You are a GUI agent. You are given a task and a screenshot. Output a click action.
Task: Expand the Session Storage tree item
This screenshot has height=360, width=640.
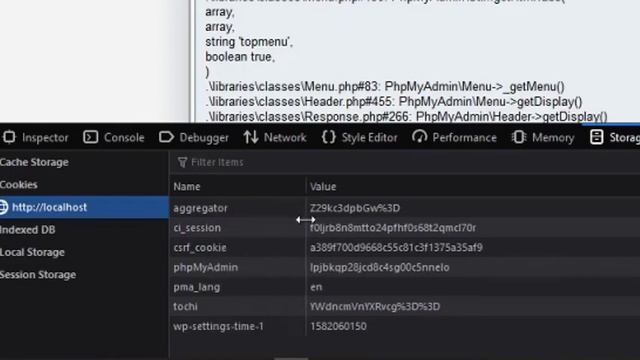tap(38, 275)
